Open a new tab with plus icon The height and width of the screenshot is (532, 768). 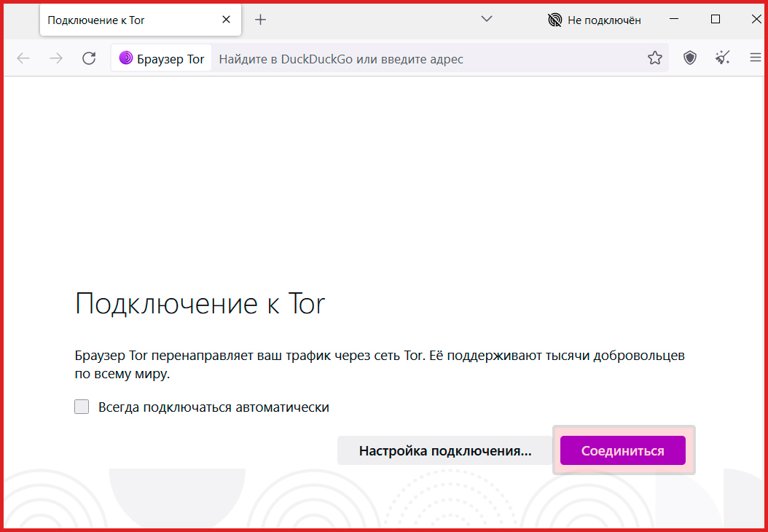[260, 20]
